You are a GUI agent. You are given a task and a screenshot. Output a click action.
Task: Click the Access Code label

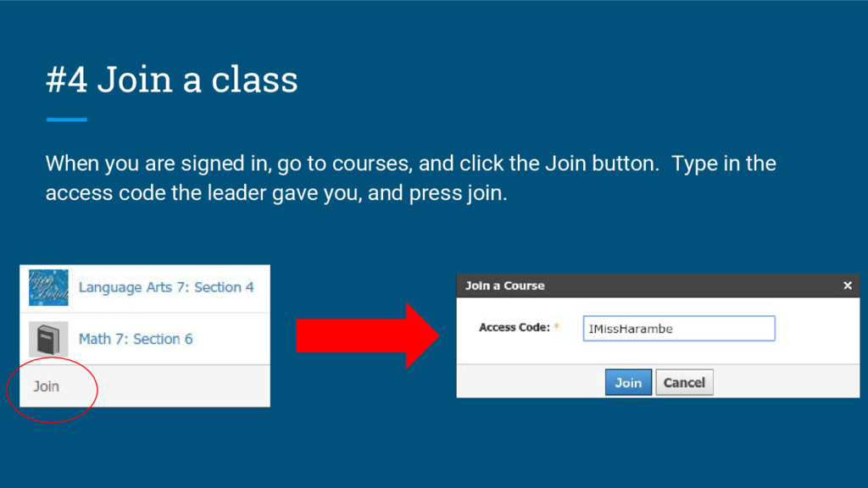515,327
